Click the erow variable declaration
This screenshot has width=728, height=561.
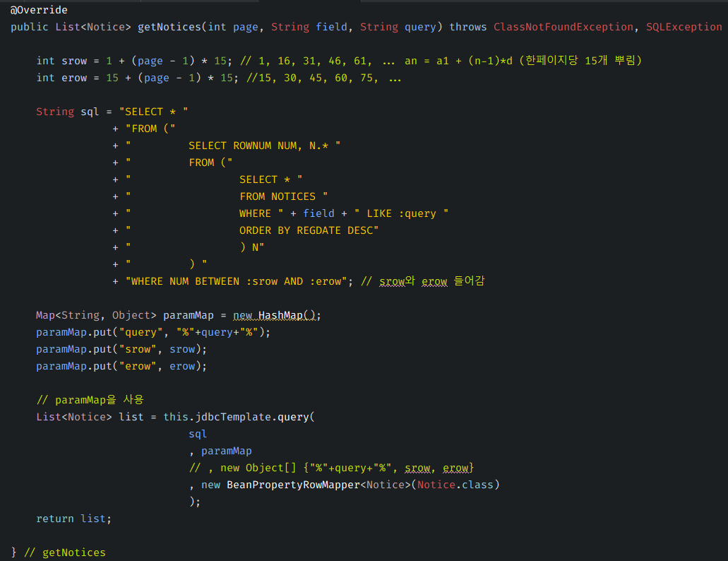tap(74, 78)
